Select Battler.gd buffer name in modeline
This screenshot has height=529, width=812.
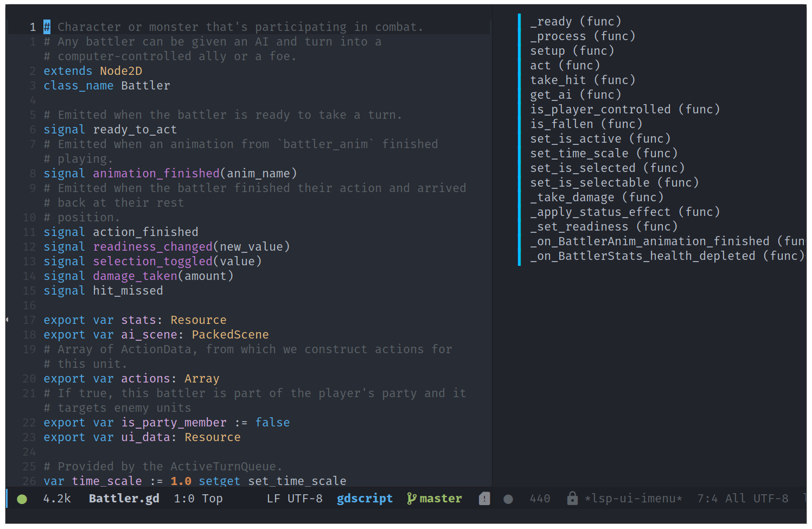pyautogui.click(x=124, y=499)
